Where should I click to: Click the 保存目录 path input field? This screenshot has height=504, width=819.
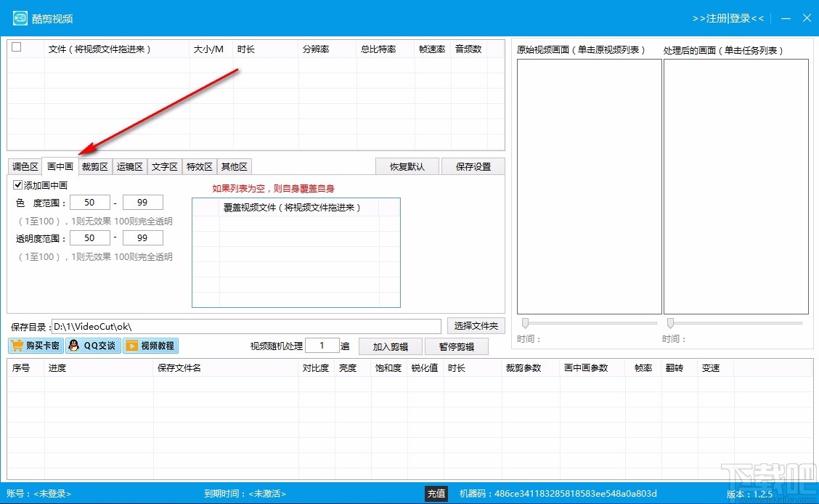click(x=246, y=326)
